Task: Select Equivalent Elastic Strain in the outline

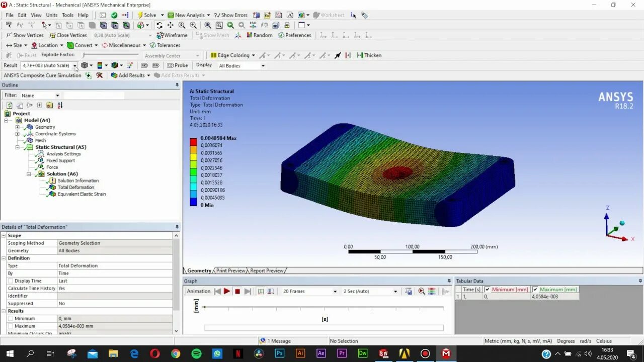Action: [82, 194]
